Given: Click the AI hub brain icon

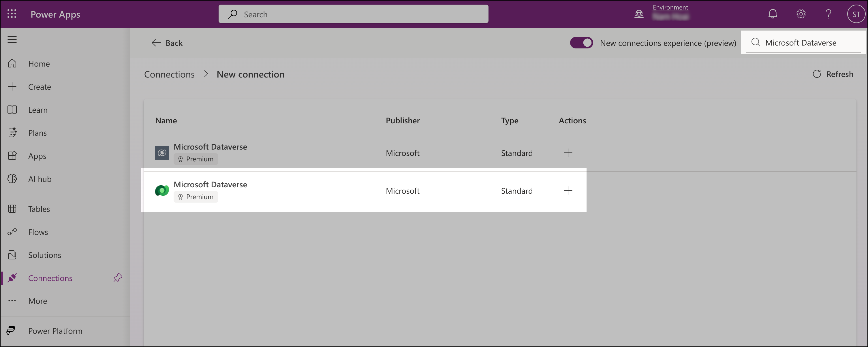Looking at the screenshot, I should (12, 179).
